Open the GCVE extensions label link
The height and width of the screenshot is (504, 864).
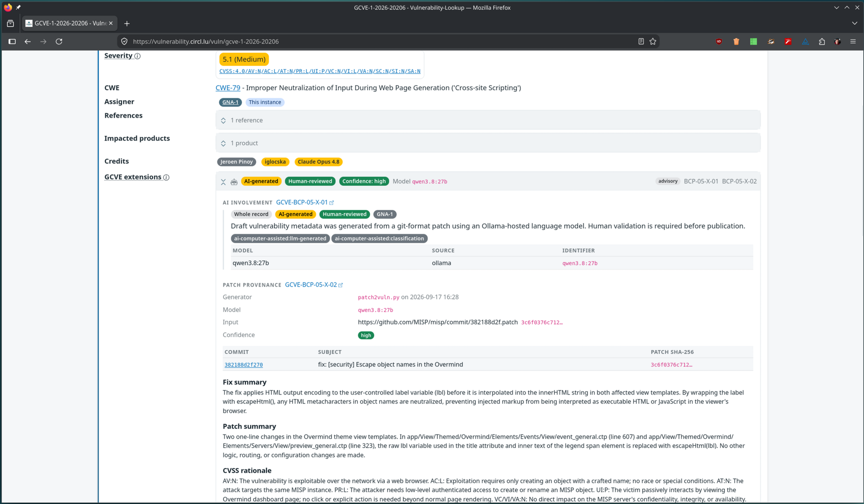133,177
